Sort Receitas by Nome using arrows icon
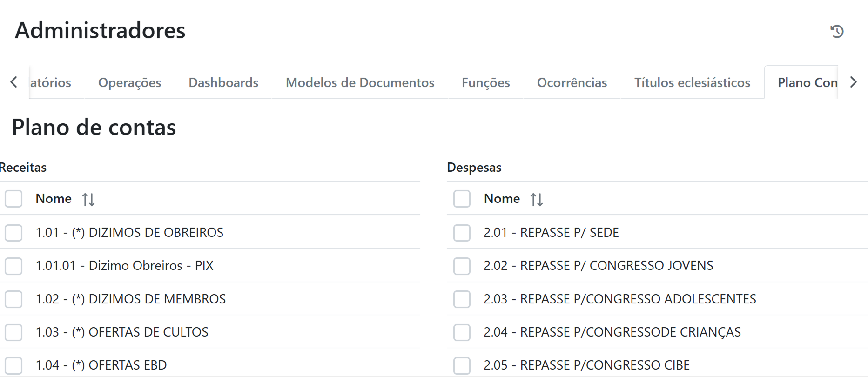Image resolution: width=868 pixels, height=377 pixels. (88, 199)
